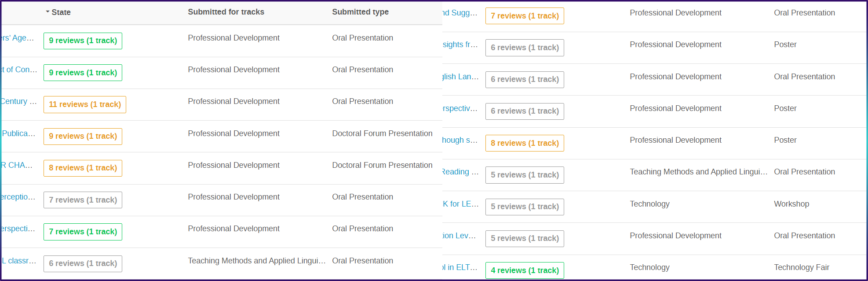Open 7 reviews button in the "nd Sugg…" row

pyautogui.click(x=525, y=16)
